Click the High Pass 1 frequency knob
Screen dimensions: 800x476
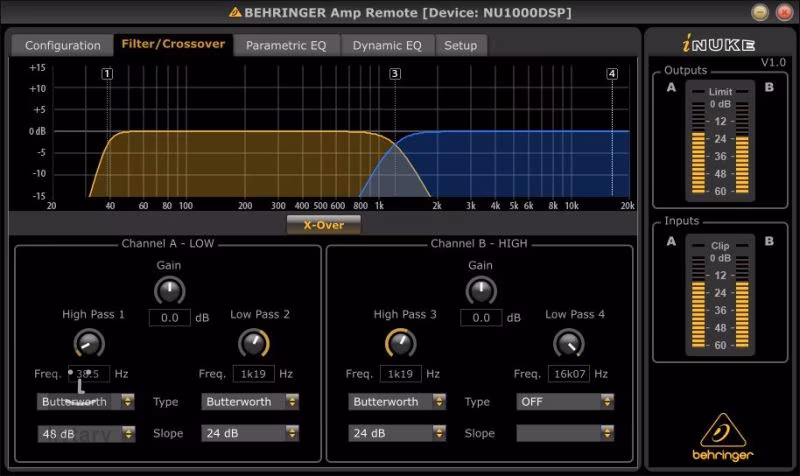pos(89,345)
